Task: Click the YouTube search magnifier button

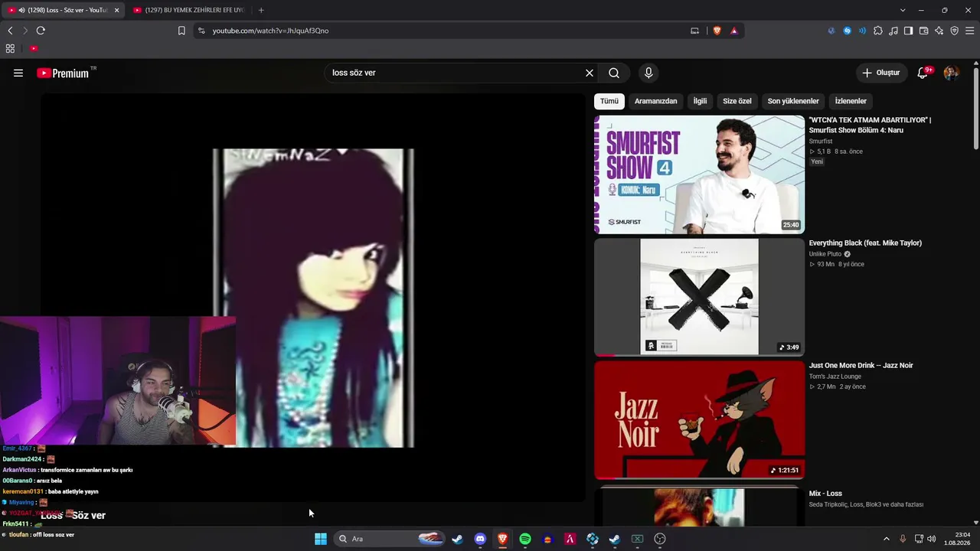Action: click(x=614, y=73)
